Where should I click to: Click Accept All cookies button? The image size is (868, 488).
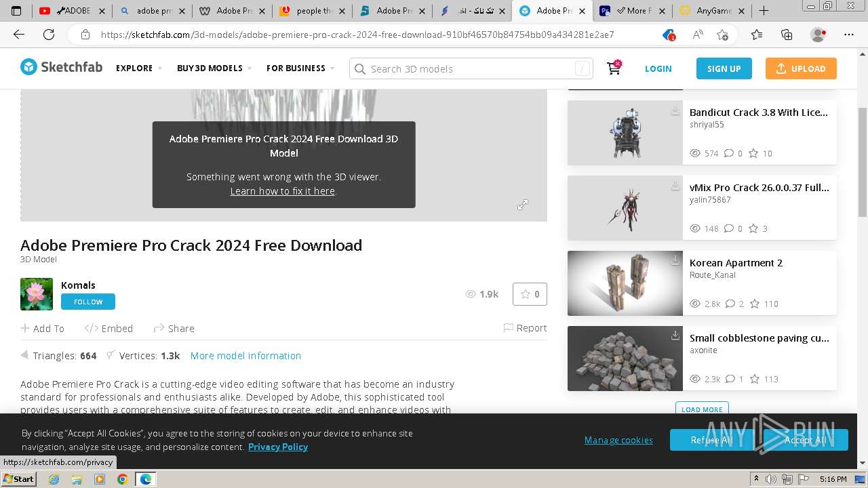806,440
